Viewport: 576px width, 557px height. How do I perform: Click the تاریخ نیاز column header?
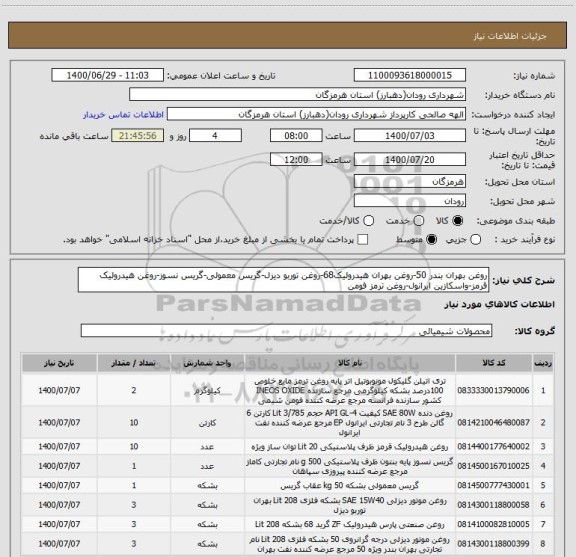(59, 363)
